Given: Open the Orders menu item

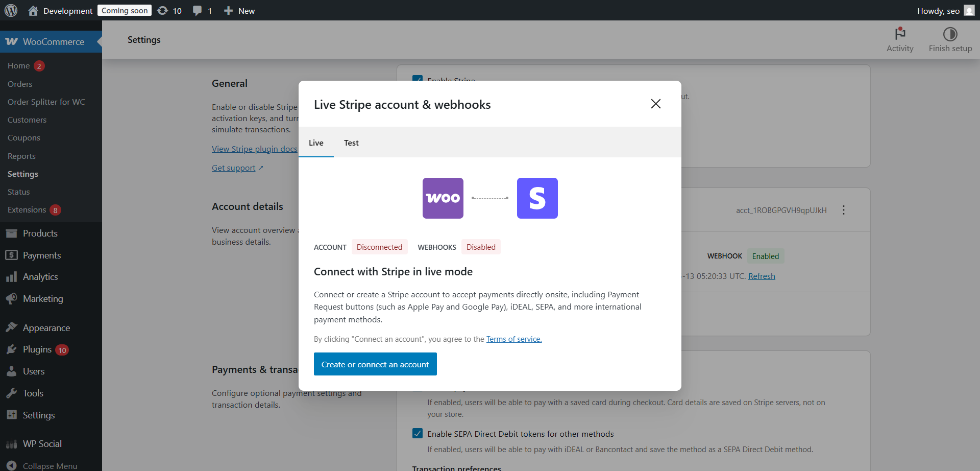Looking at the screenshot, I should tap(20, 84).
